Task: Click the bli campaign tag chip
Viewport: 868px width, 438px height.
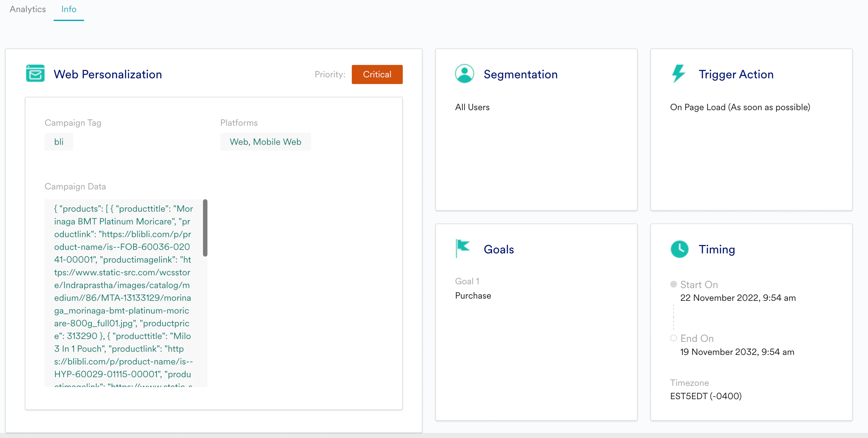Action: click(59, 142)
